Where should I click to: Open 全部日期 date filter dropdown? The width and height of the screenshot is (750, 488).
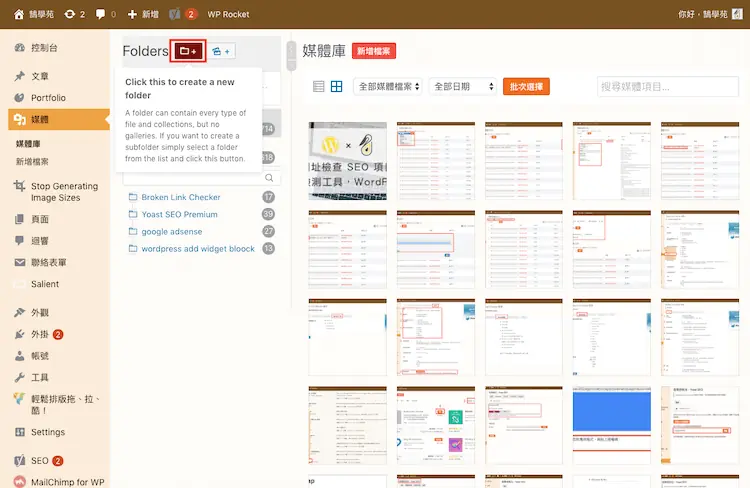coord(463,87)
